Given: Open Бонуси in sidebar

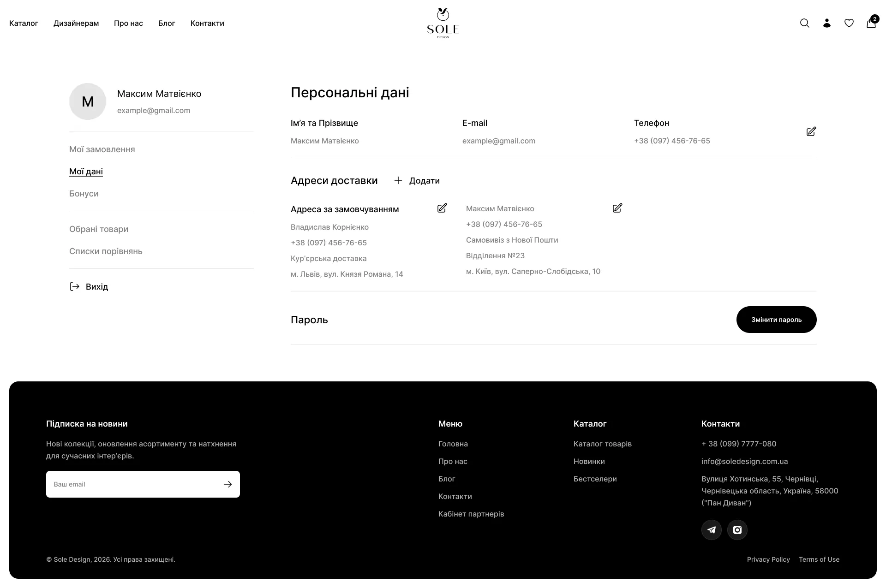Looking at the screenshot, I should click(84, 194).
